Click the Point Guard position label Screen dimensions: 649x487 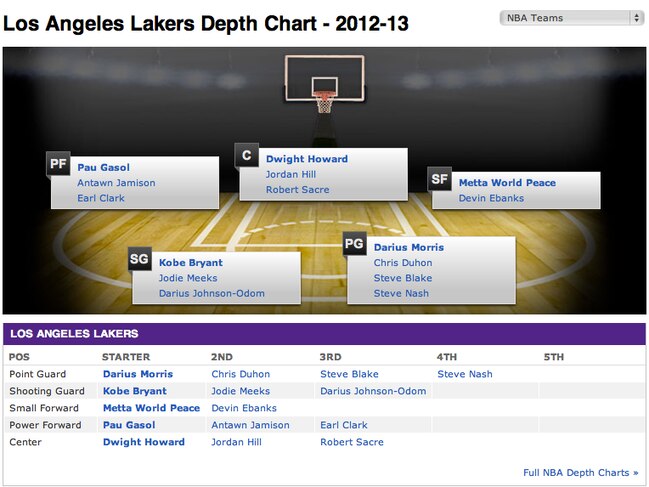(37, 374)
